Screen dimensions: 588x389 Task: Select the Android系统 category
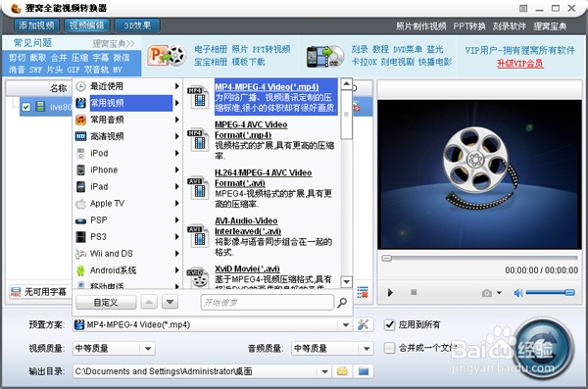click(x=127, y=270)
